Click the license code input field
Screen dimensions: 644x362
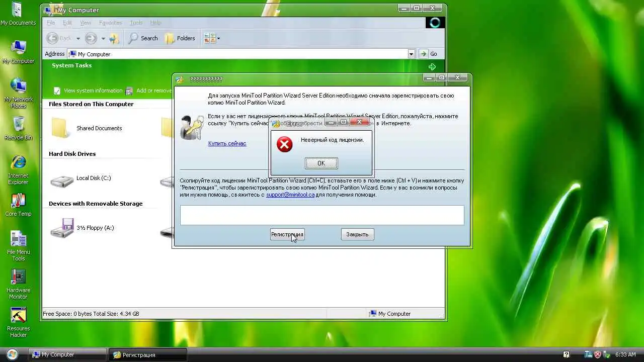(x=322, y=215)
